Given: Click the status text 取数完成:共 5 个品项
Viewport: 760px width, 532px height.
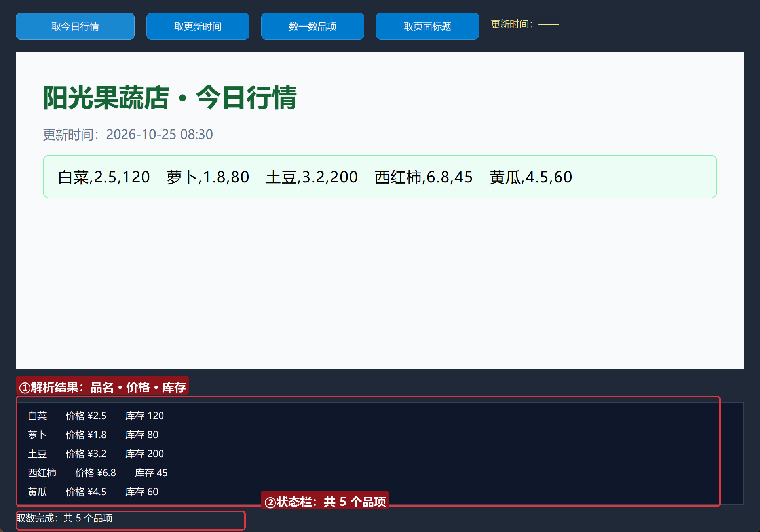Looking at the screenshot, I should (x=65, y=518).
